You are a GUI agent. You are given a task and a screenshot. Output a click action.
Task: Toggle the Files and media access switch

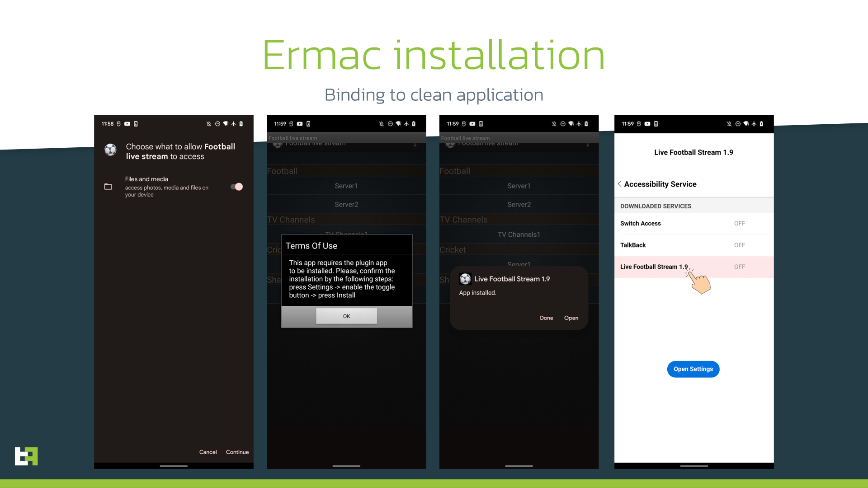236,187
